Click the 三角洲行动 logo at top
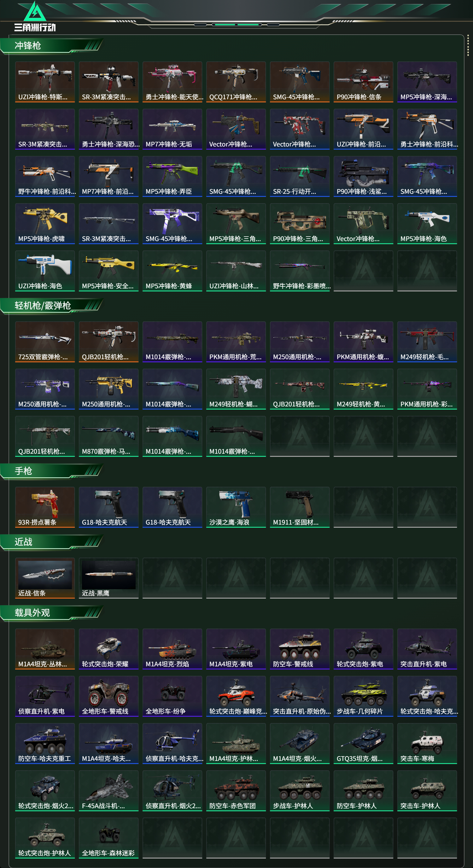The width and height of the screenshot is (473, 868). pyautogui.click(x=35, y=16)
